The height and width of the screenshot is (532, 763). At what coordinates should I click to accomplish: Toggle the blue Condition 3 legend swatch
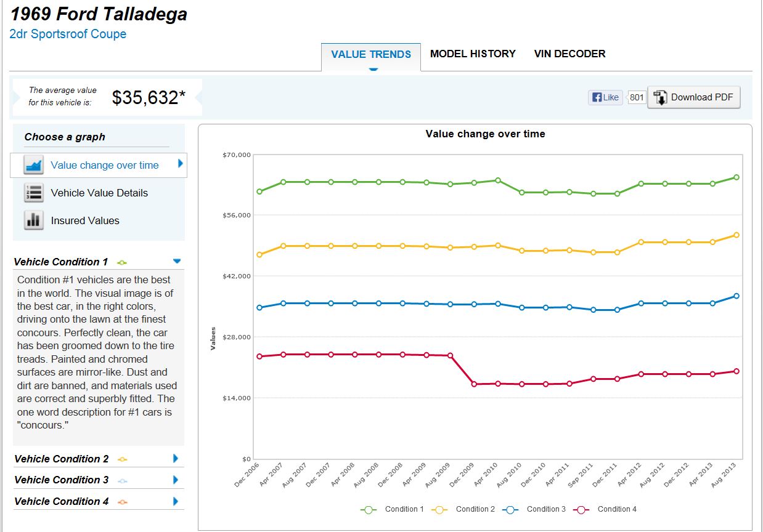tap(510, 509)
